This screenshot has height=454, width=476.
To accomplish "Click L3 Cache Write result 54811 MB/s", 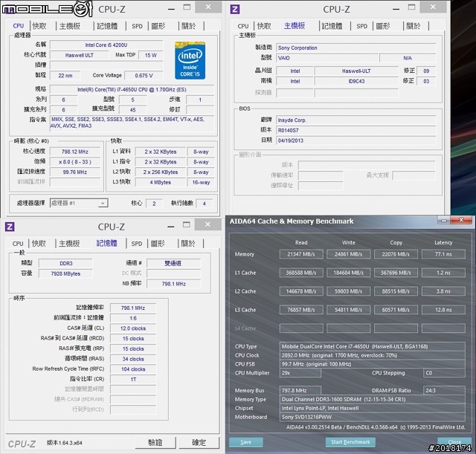I will click(349, 310).
